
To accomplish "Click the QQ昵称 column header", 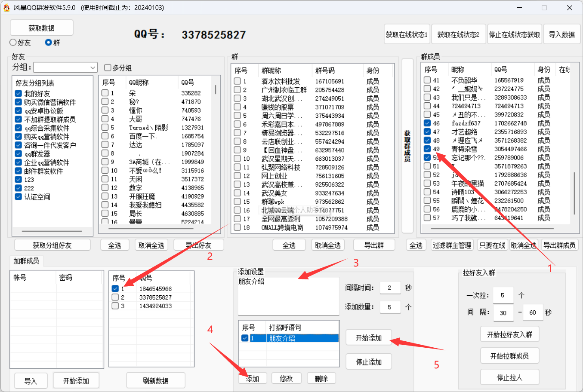I will click(152, 82).
